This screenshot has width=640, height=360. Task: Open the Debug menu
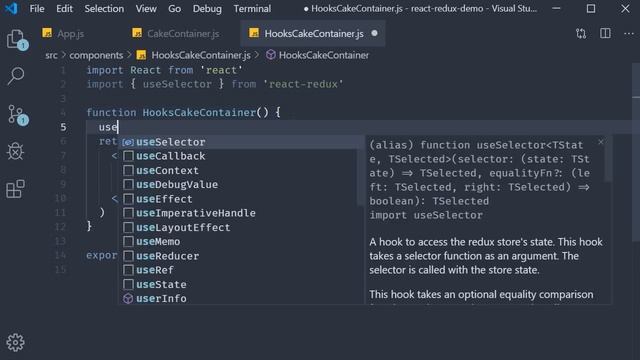(x=207, y=9)
